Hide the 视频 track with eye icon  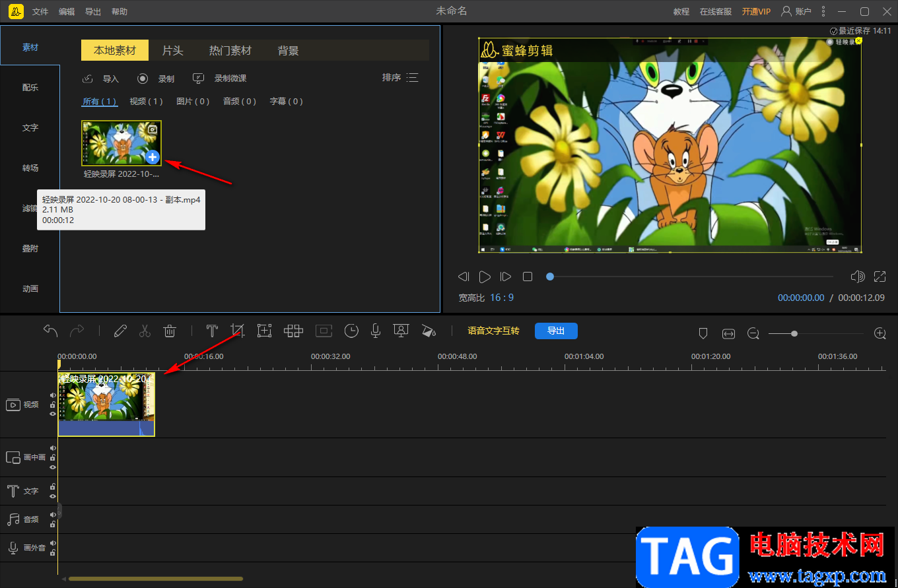point(53,414)
